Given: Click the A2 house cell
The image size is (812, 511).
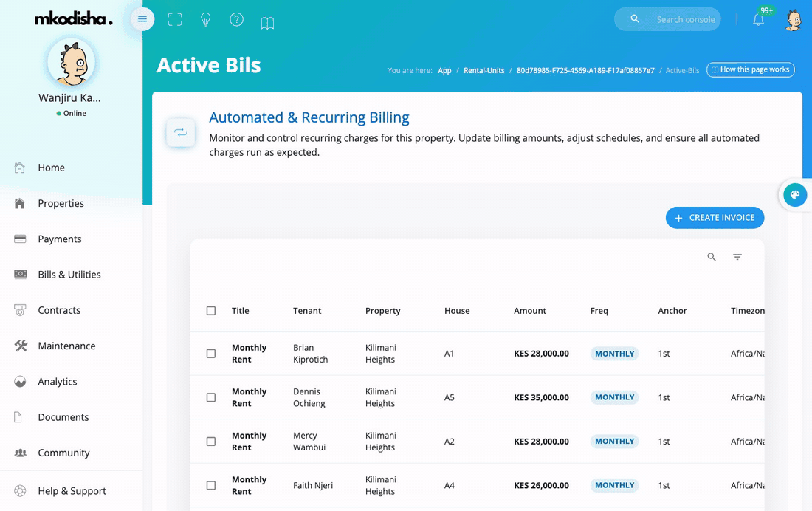Looking at the screenshot, I should 449,442.
